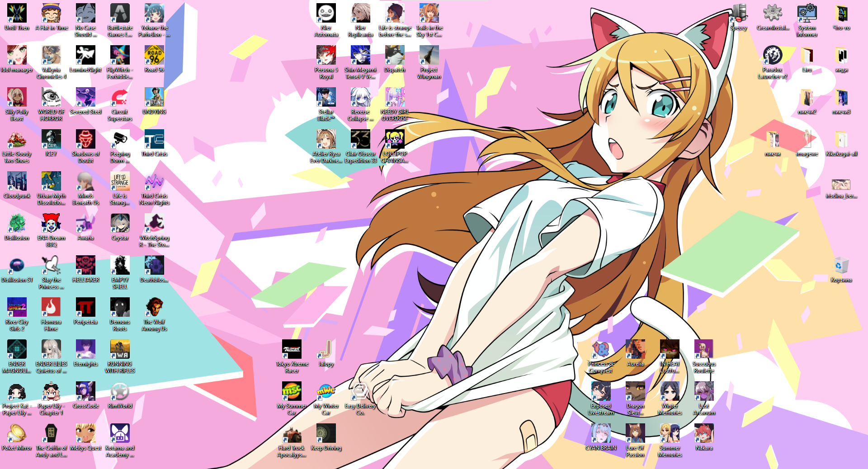
Task: Click the Peeping Dorm shortcut
Action: pyautogui.click(x=120, y=146)
